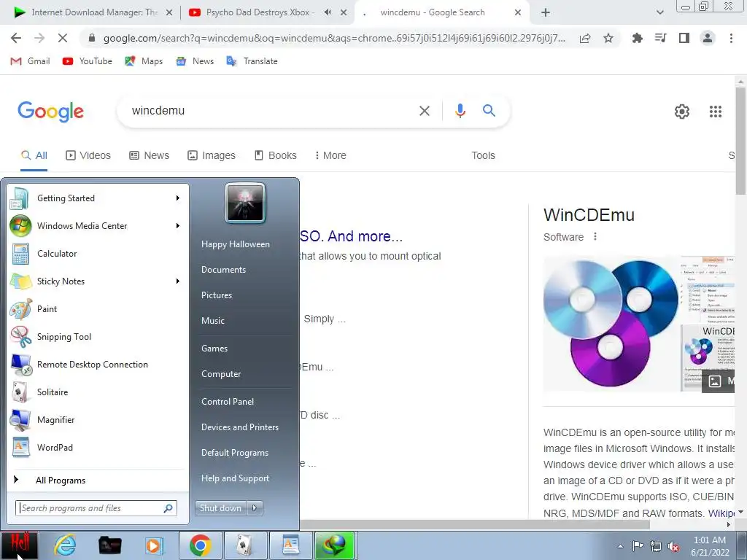Screen dimensions: 747x560
Task: Click the Internet Download Manager taskbar icon
Action: (x=334, y=545)
